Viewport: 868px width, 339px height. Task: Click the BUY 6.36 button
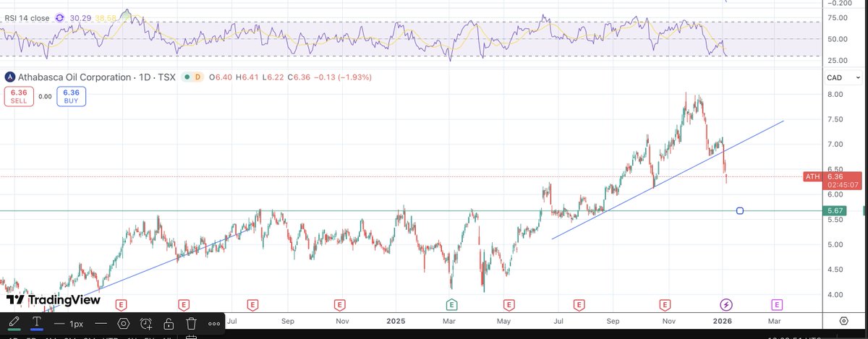(x=71, y=96)
